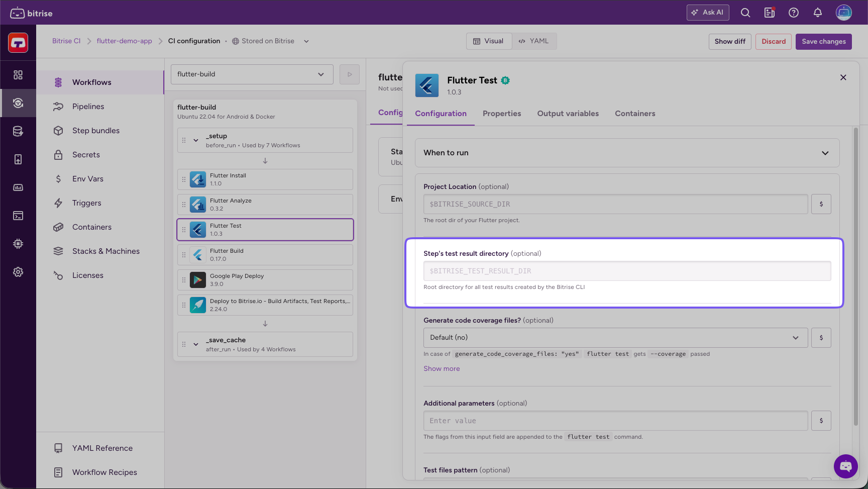Image resolution: width=868 pixels, height=489 pixels.
Task: Expand the _setup workflow chevron
Action: pos(196,140)
